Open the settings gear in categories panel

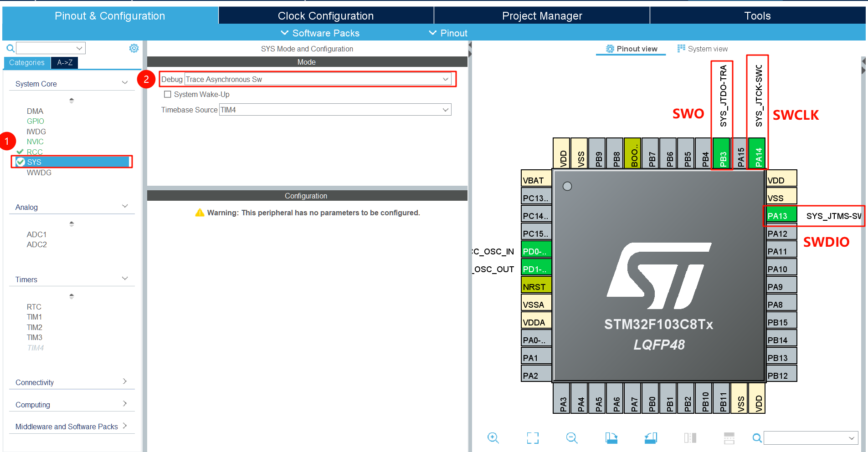tap(134, 48)
